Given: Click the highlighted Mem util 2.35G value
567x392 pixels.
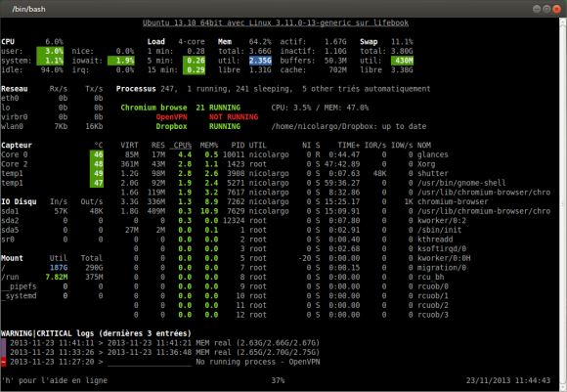Looking at the screenshot, I should (260, 61).
